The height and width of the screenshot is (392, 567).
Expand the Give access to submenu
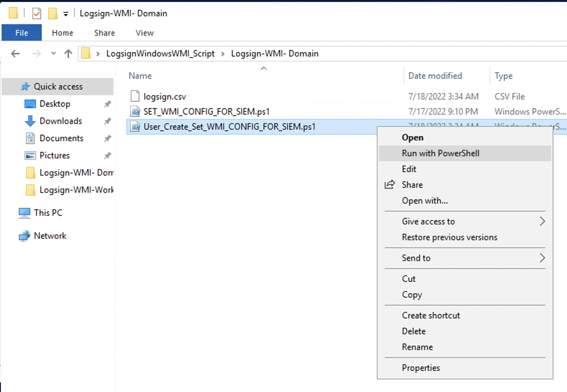(x=465, y=221)
